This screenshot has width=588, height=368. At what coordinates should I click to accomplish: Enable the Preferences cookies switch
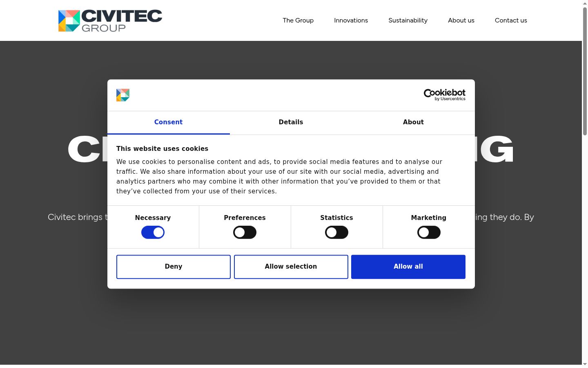click(245, 232)
